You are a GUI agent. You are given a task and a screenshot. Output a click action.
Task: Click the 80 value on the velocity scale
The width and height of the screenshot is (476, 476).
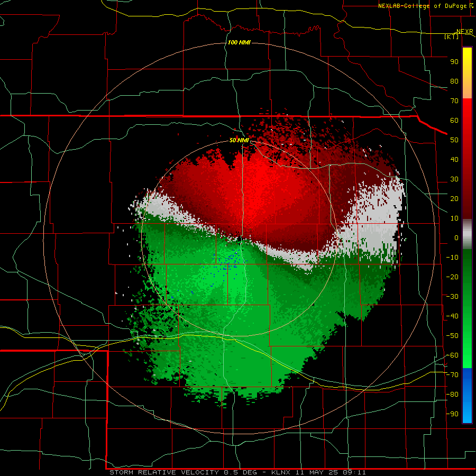click(454, 81)
